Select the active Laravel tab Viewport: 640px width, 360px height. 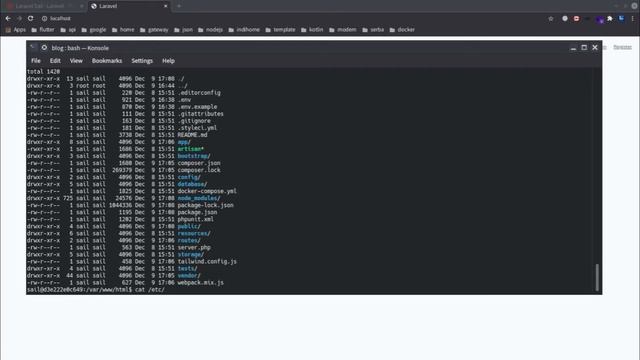pos(129,6)
